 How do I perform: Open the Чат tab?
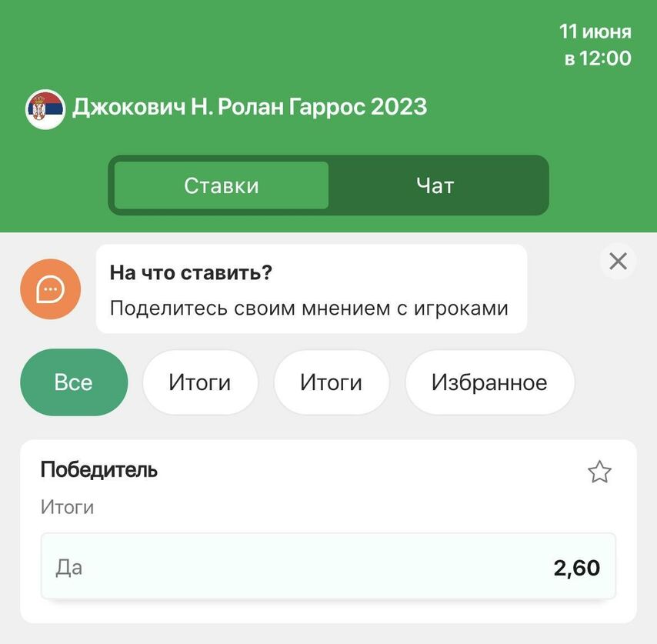(x=435, y=185)
